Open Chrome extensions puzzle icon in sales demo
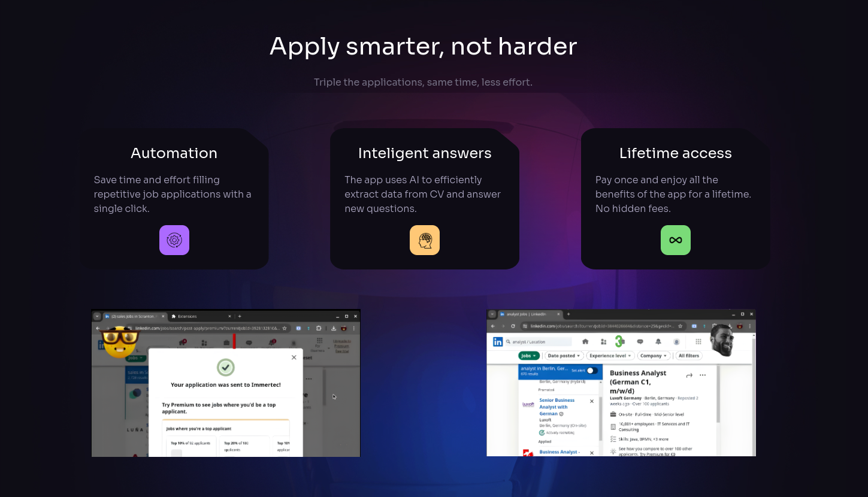 tap(319, 328)
